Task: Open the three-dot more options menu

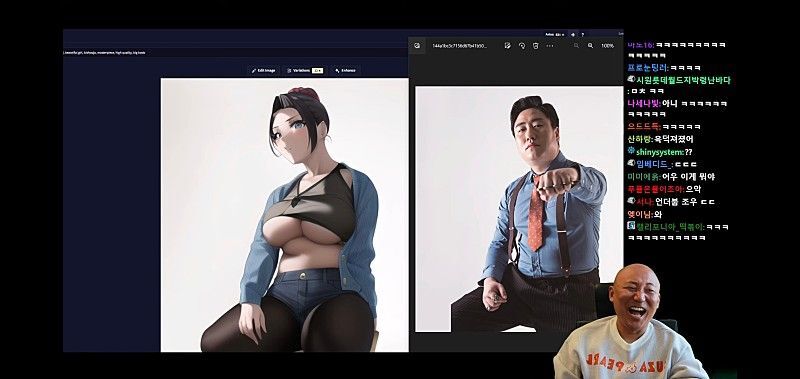Action: point(549,45)
